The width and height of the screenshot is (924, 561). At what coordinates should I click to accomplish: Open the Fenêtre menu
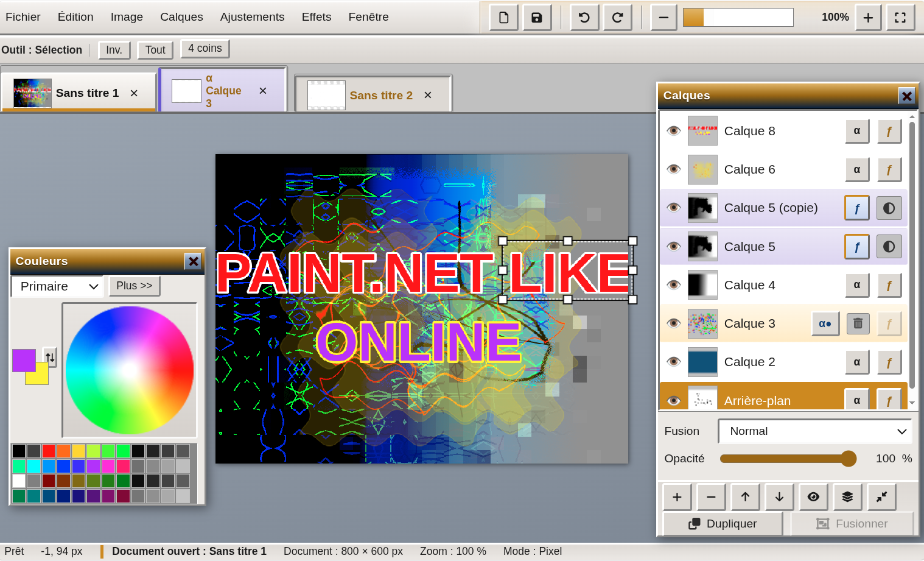coord(368,17)
